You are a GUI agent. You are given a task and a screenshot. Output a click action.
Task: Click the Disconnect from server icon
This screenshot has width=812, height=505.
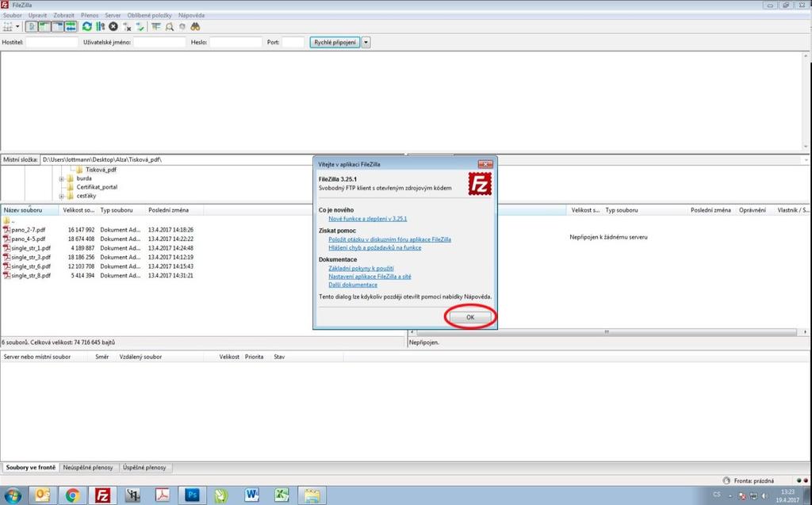point(127,26)
